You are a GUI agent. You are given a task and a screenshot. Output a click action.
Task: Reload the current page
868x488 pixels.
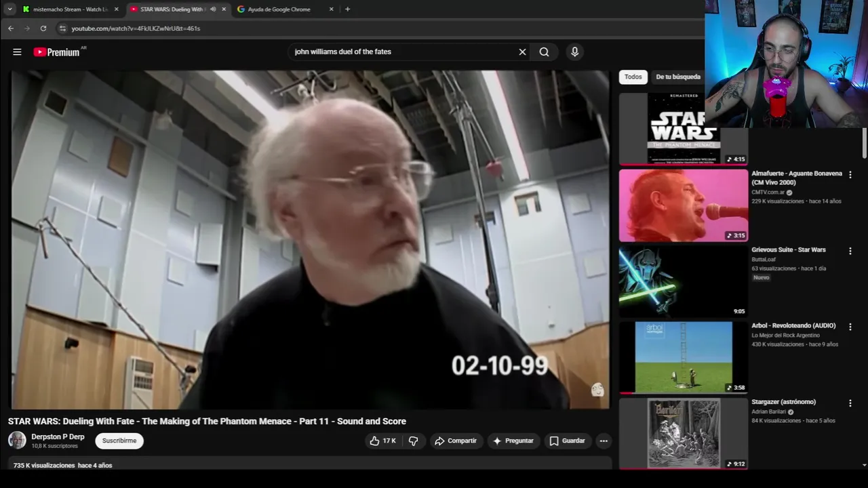[43, 28]
